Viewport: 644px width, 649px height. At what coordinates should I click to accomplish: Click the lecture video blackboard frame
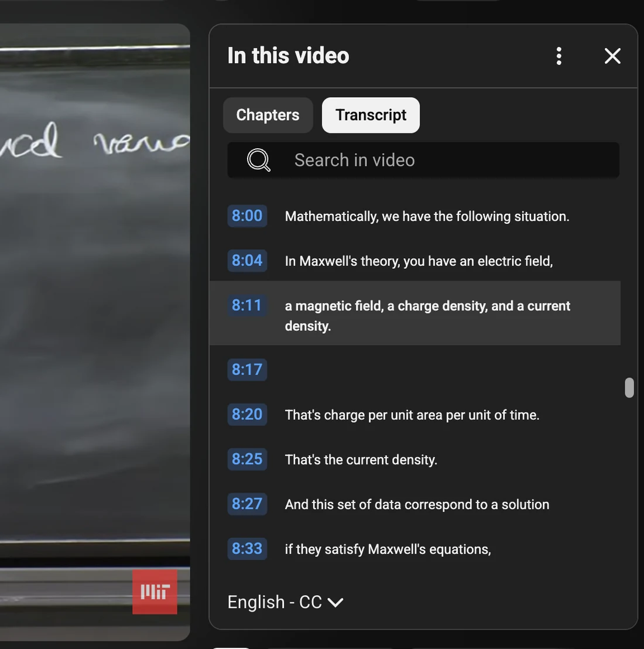click(x=95, y=331)
